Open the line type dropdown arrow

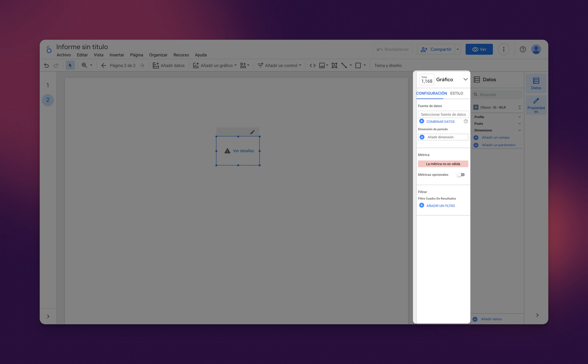tap(351, 66)
